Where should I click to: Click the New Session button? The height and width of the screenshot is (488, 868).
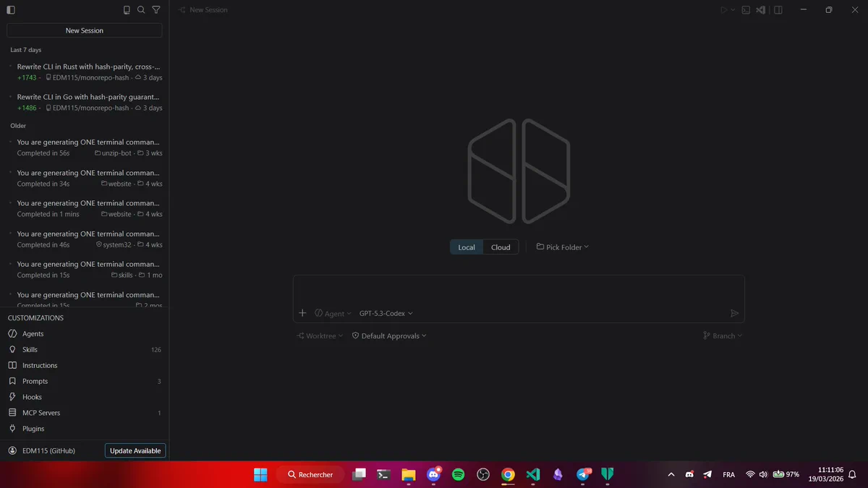[85, 30]
